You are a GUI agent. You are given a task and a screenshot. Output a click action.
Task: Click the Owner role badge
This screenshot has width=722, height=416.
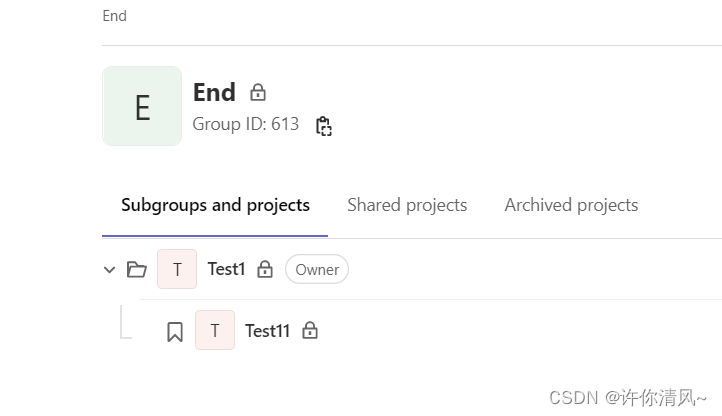(317, 270)
